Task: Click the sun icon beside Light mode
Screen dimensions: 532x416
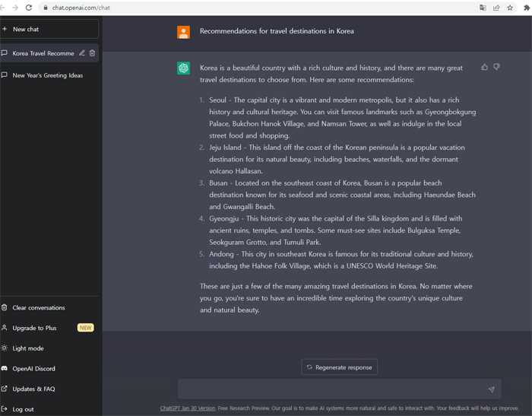Action: pos(5,348)
